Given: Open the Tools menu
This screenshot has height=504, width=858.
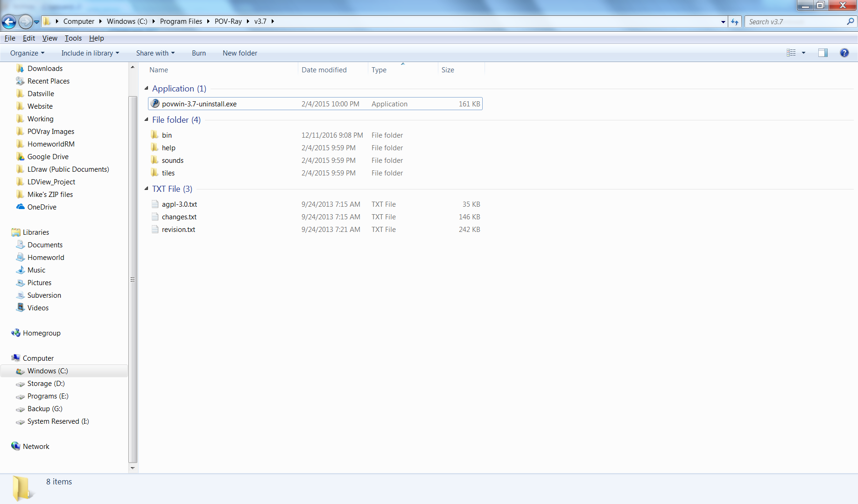Looking at the screenshot, I should 73,38.
